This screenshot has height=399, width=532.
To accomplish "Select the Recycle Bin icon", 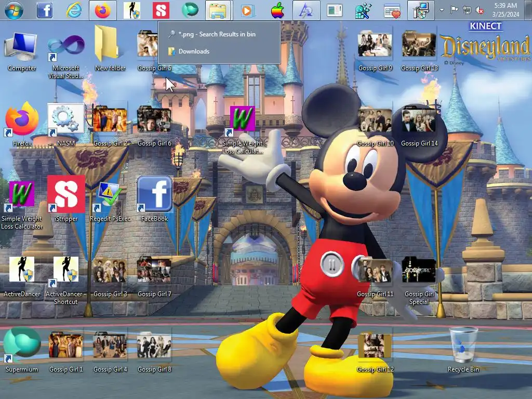I will point(463,350).
